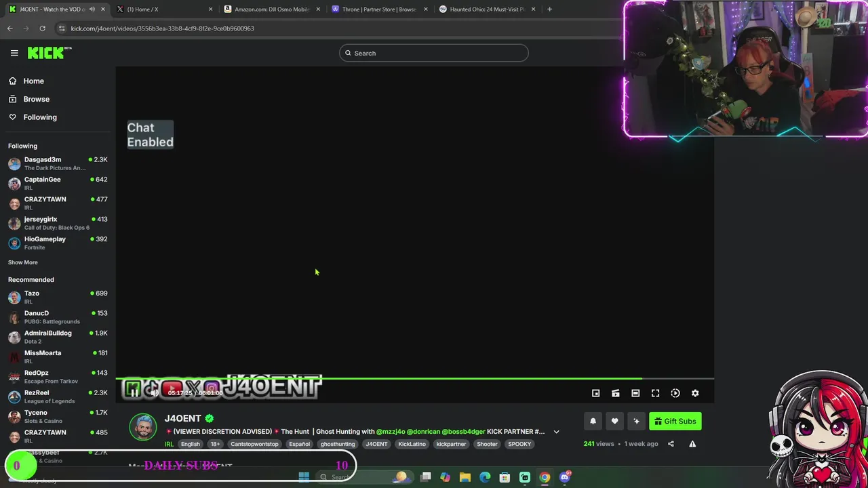Click the J4OENT channel name
The width and height of the screenshot is (868, 488).
182,418
